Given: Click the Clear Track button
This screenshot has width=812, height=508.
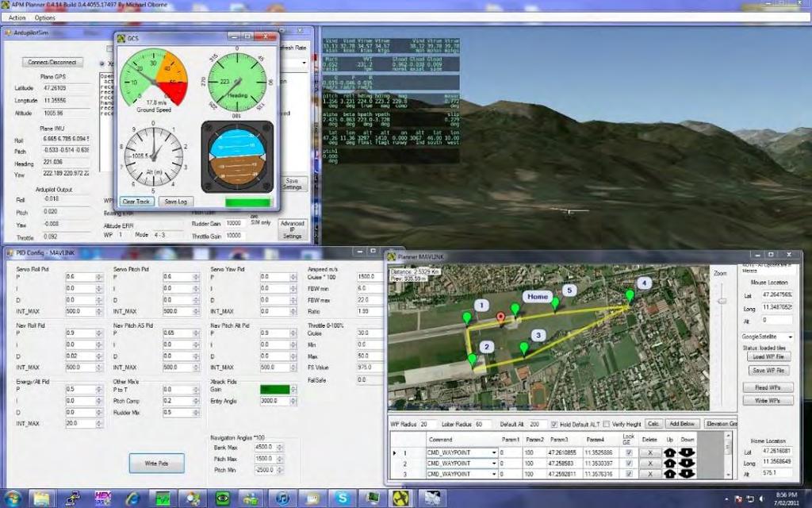Looking at the screenshot, I should tap(136, 202).
